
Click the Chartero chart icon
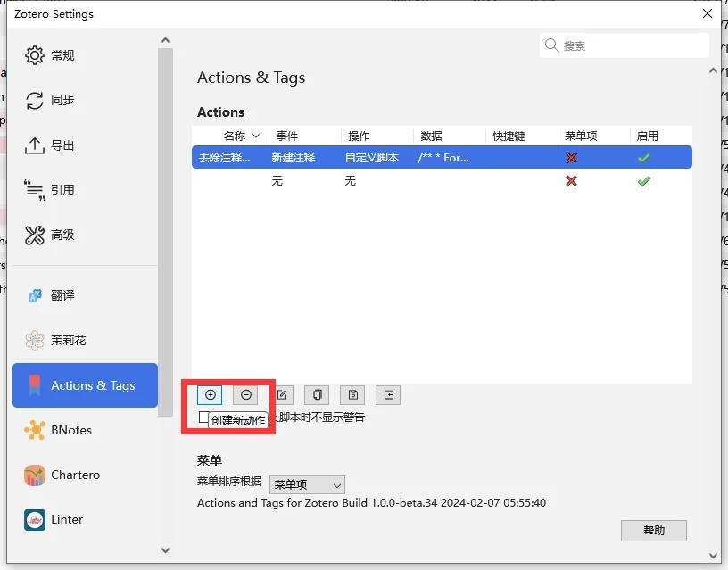click(35, 475)
